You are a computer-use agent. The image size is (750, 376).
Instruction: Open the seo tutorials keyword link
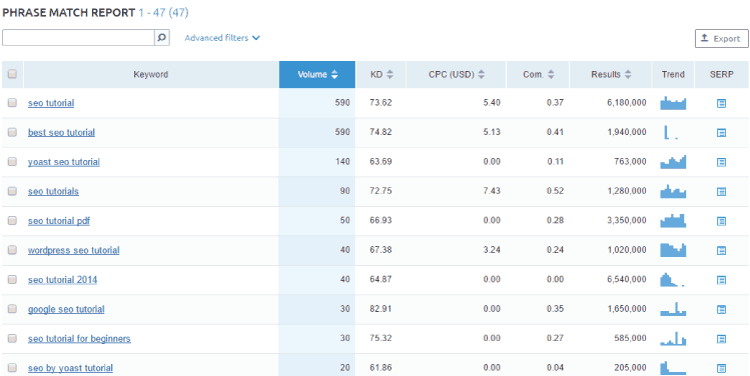click(x=53, y=191)
